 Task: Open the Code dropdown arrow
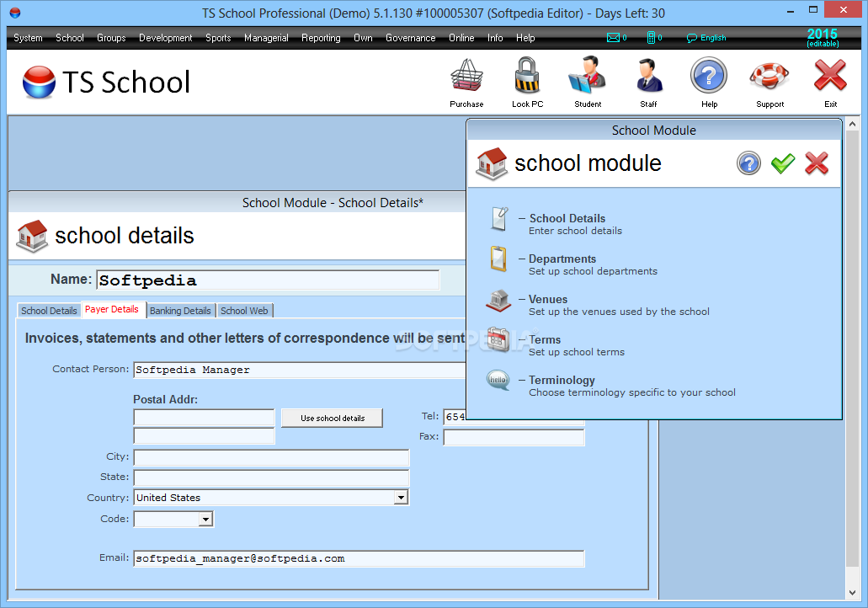[205, 519]
